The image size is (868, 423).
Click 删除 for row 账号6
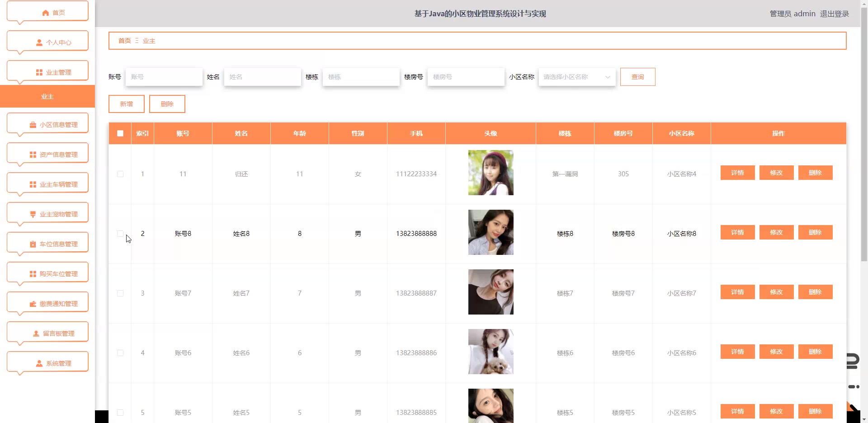pos(815,352)
